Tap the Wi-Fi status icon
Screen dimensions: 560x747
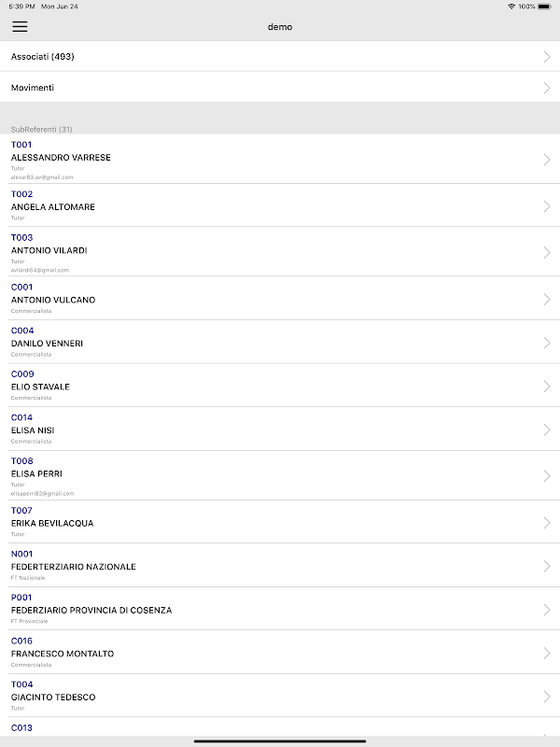tap(511, 7)
